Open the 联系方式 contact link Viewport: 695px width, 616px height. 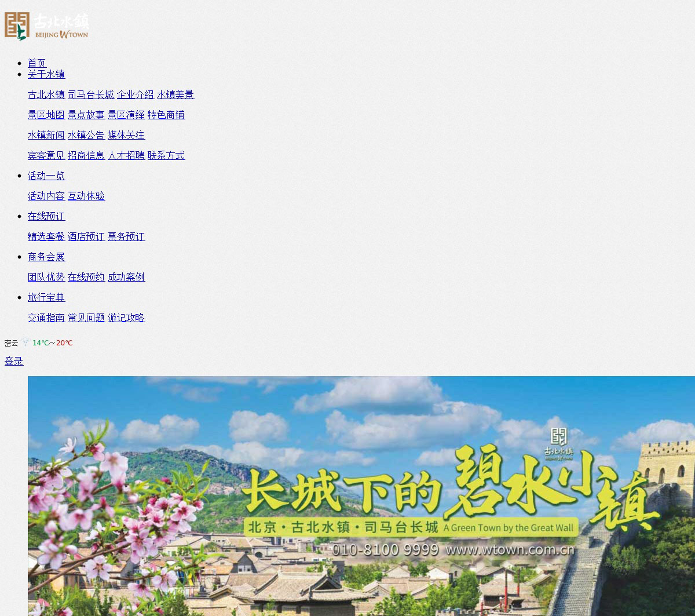tap(166, 155)
